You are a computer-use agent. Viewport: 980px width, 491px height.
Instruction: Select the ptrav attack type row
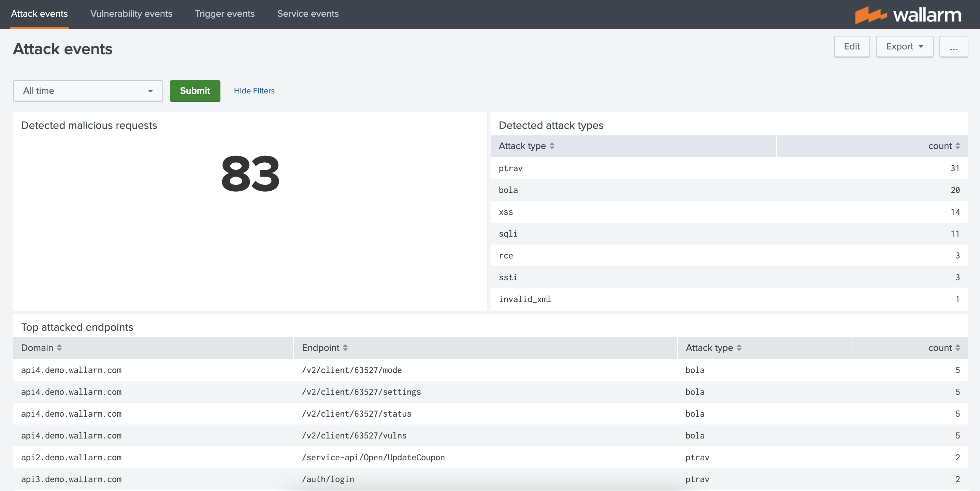tap(729, 168)
